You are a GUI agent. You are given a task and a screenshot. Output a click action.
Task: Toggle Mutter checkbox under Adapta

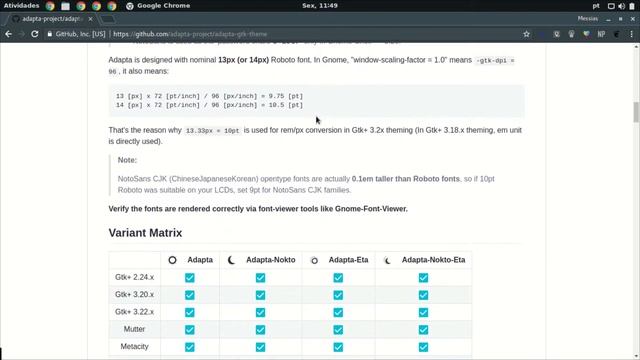pyautogui.click(x=190, y=329)
